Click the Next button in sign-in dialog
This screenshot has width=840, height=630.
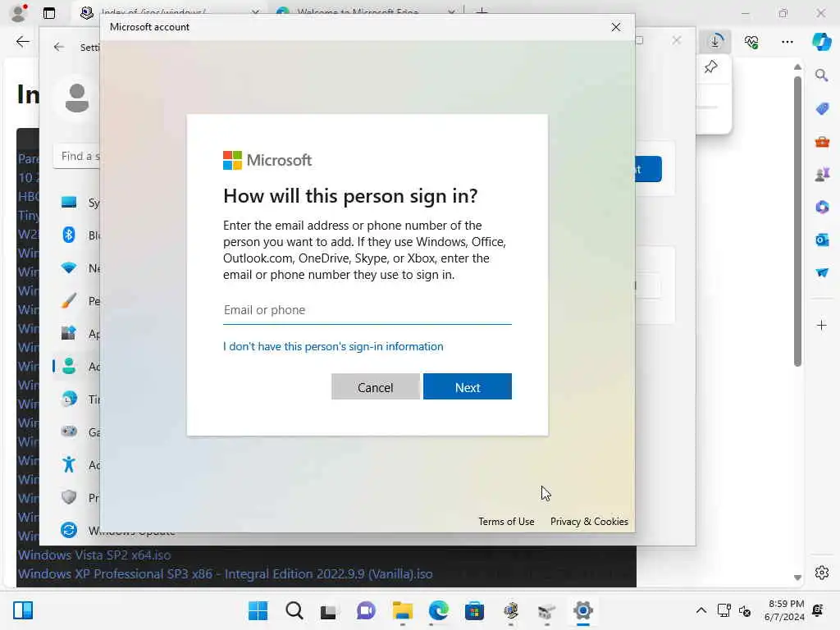click(467, 387)
